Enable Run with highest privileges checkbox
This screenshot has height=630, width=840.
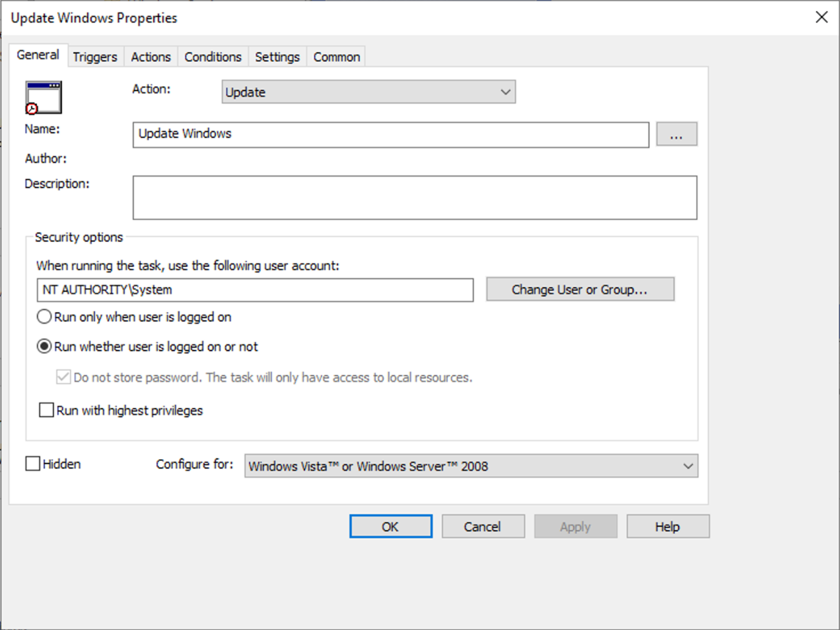pos(47,410)
